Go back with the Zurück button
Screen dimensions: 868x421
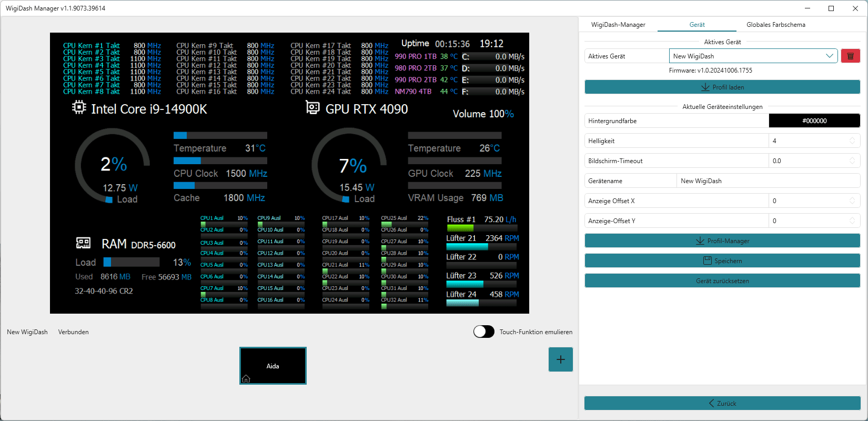point(722,404)
